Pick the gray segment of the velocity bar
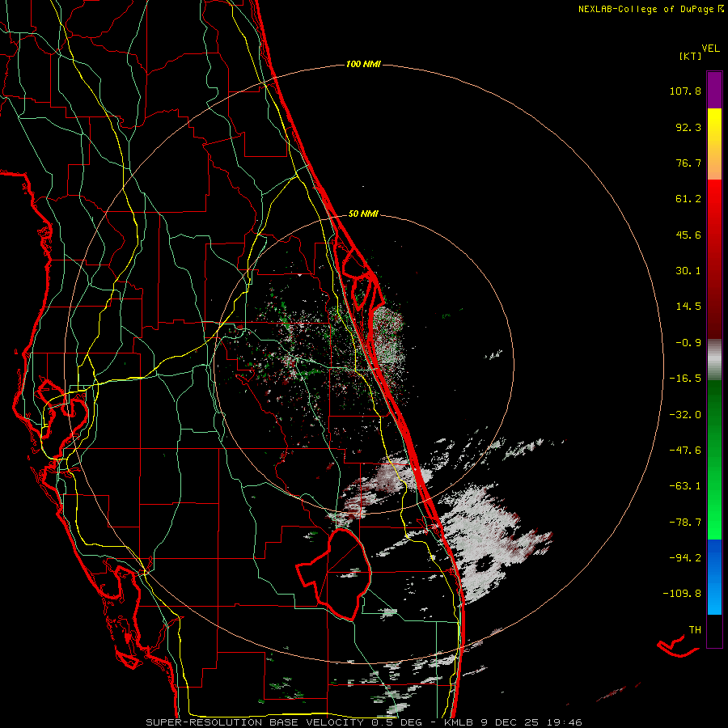This screenshot has width=728, height=728. (x=714, y=359)
